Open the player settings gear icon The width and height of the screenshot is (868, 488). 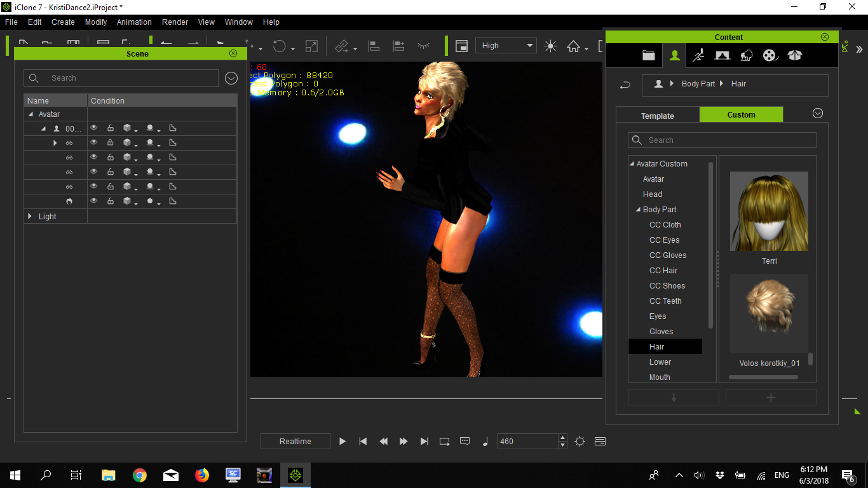point(580,441)
